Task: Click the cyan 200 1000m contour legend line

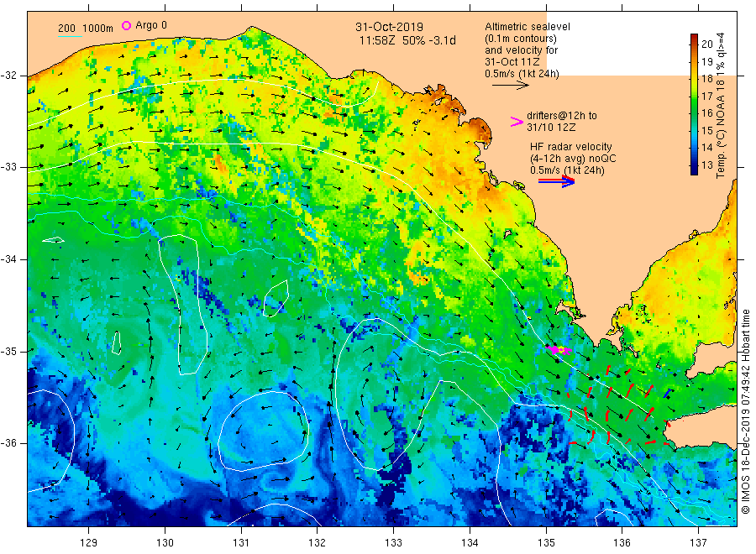Action: (x=71, y=36)
